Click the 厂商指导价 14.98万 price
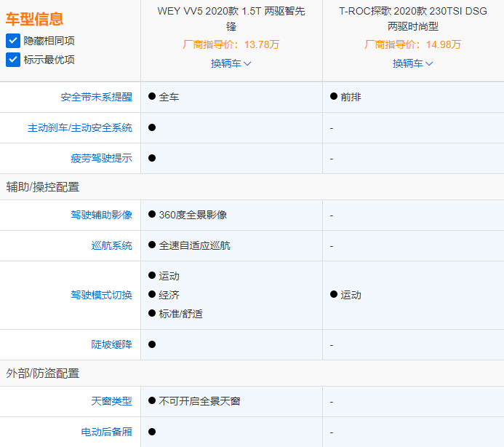The image size is (504, 447). [412, 44]
